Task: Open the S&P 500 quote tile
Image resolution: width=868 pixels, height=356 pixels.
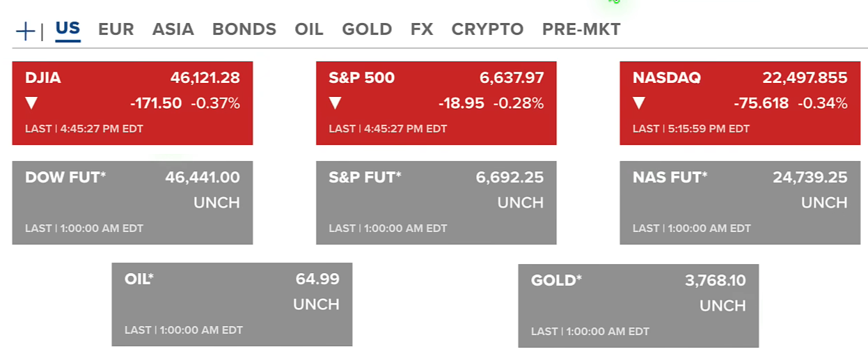Action: 436,102
